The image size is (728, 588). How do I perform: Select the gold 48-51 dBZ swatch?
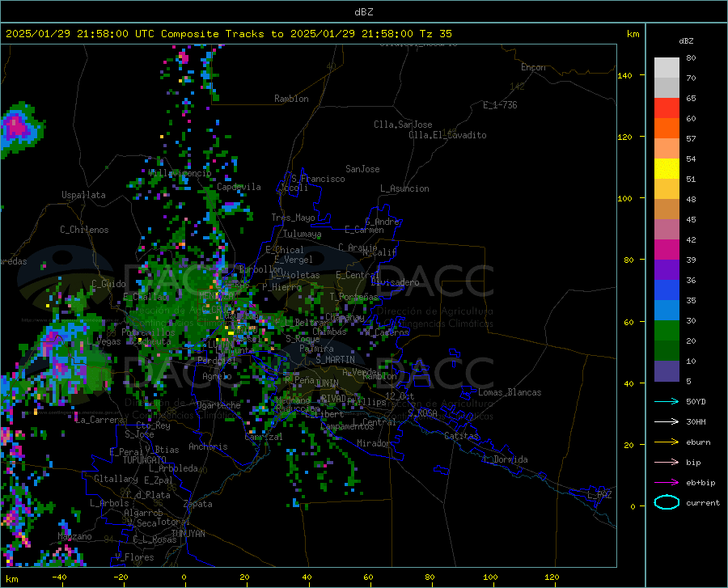click(667, 189)
